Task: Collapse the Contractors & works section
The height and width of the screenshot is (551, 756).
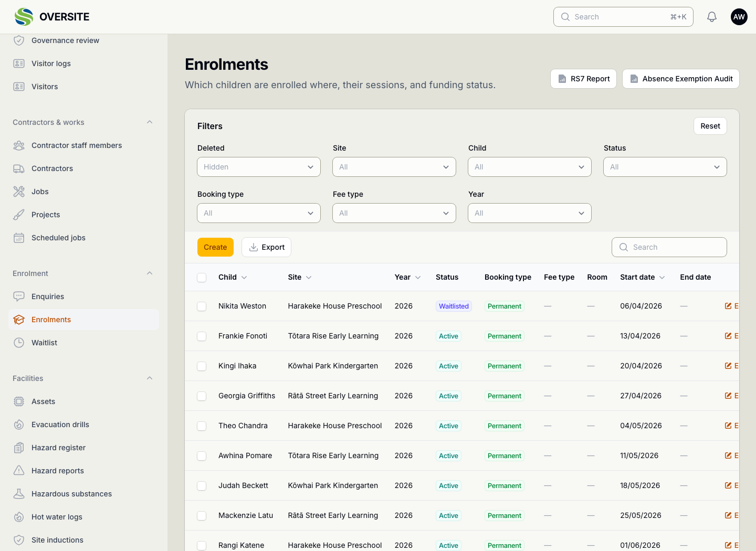Action: click(x=150, y=122)
